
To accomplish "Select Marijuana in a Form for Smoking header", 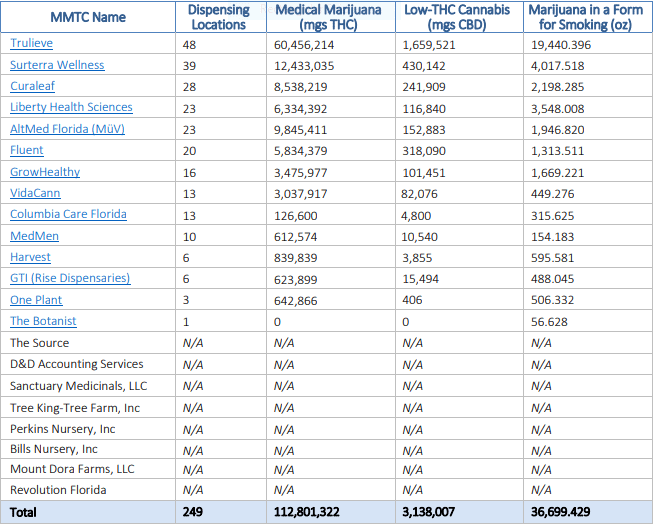I will 586,17.
